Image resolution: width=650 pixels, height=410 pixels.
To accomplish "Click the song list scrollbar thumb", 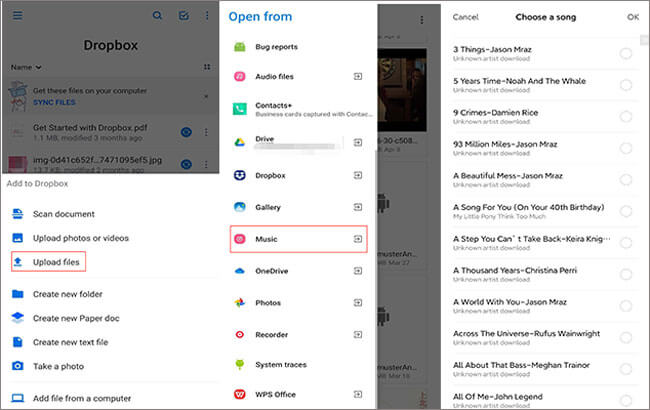I will [x=644, y=40].
